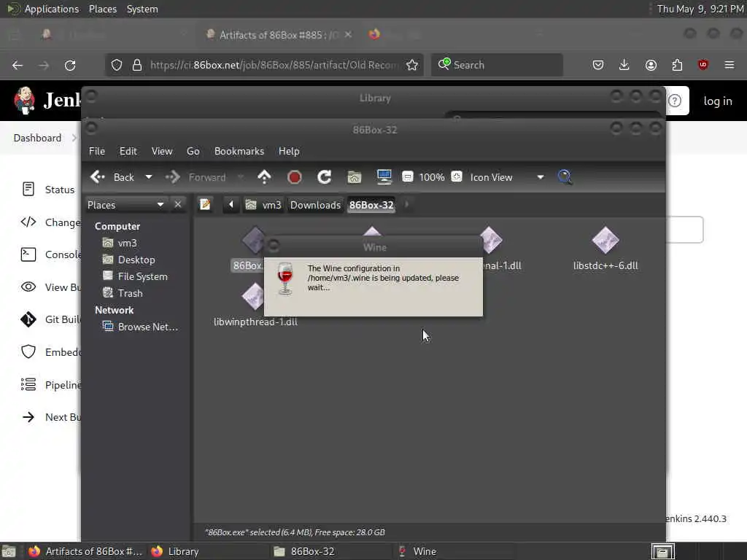Open the Bookmarks menu
The height and width of the screenshot is (560, 747).
click(x=239, y=151)
